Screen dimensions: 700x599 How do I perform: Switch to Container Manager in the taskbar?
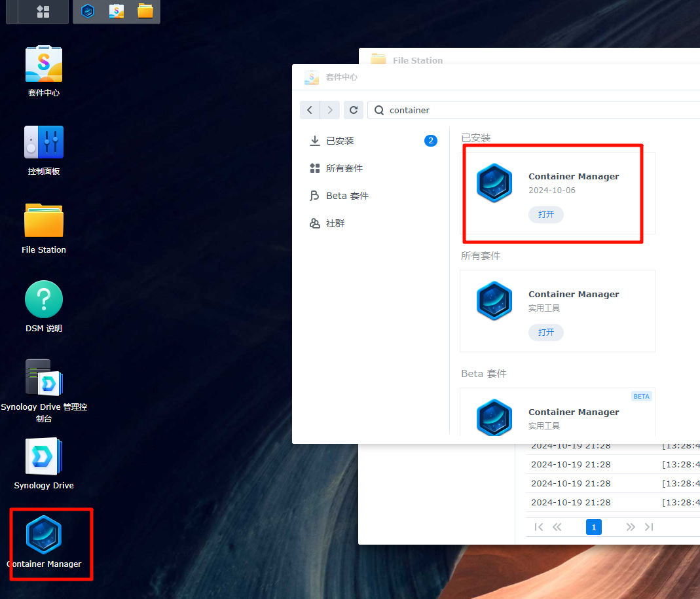click(88, 11)
